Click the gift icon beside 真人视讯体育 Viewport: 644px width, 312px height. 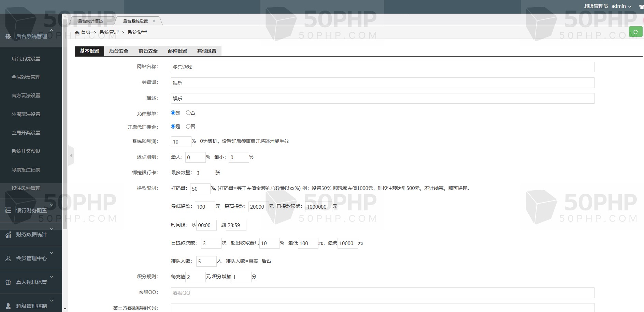(x=8, y=282)
